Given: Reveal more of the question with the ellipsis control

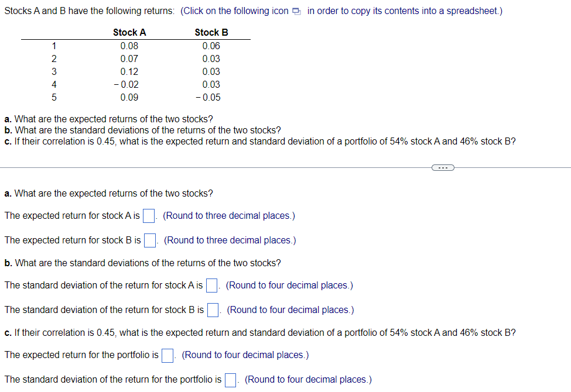Looking at the screenshot, I should 443,167.
